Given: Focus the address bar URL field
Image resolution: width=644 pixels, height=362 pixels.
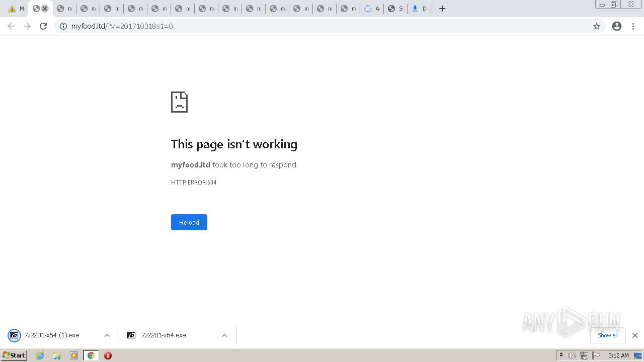Looking at the screenshot, I should [330, 26].
